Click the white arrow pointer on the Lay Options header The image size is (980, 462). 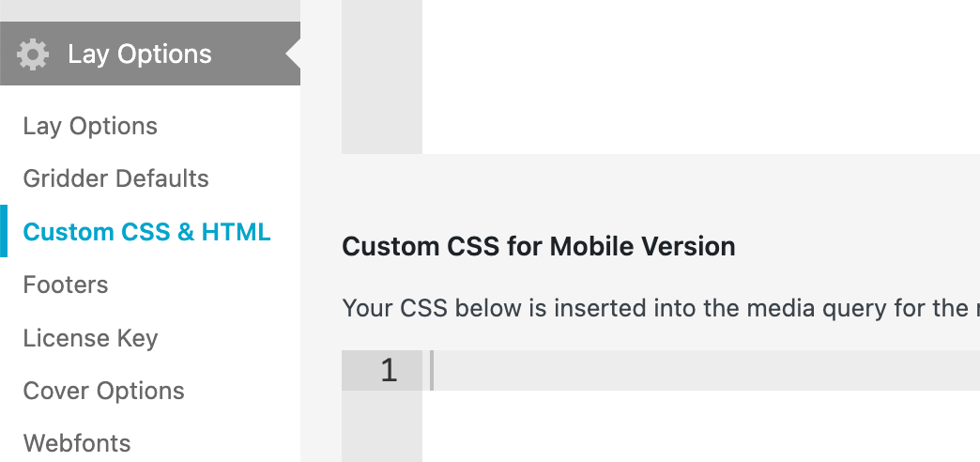point(293,54)
